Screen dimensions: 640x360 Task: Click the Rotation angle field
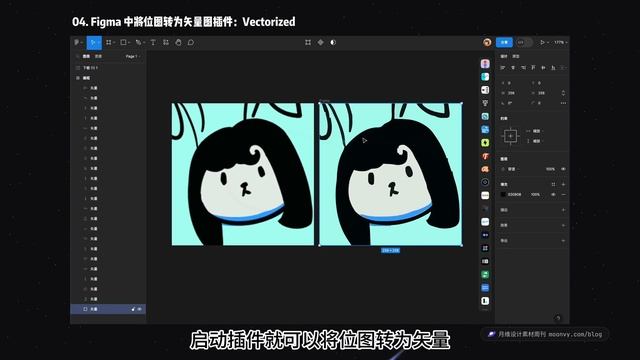point(514,103)
